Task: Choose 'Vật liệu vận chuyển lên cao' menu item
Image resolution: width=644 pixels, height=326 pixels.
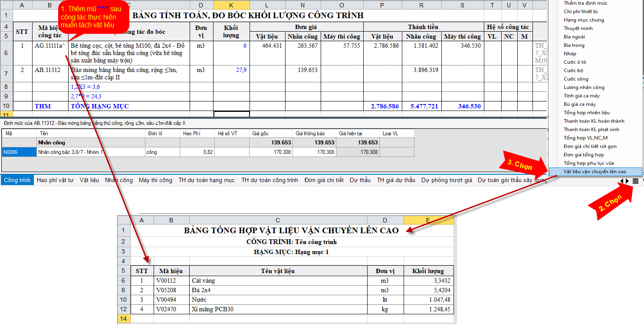Action: point(595,172)
